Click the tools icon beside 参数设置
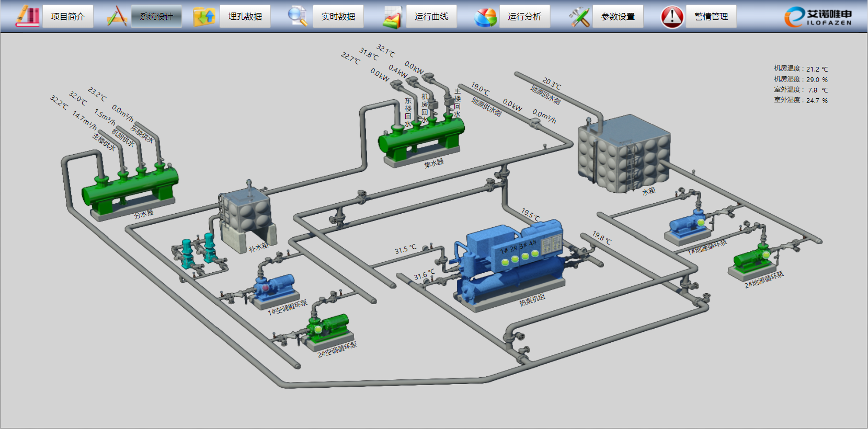Screen dimensions: 868x429 click(x=579, y=17)
